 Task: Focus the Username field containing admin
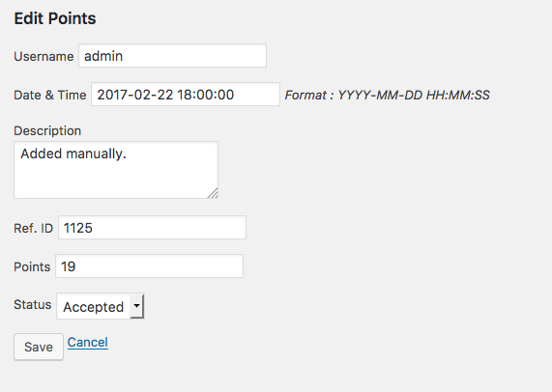point(172,56)
